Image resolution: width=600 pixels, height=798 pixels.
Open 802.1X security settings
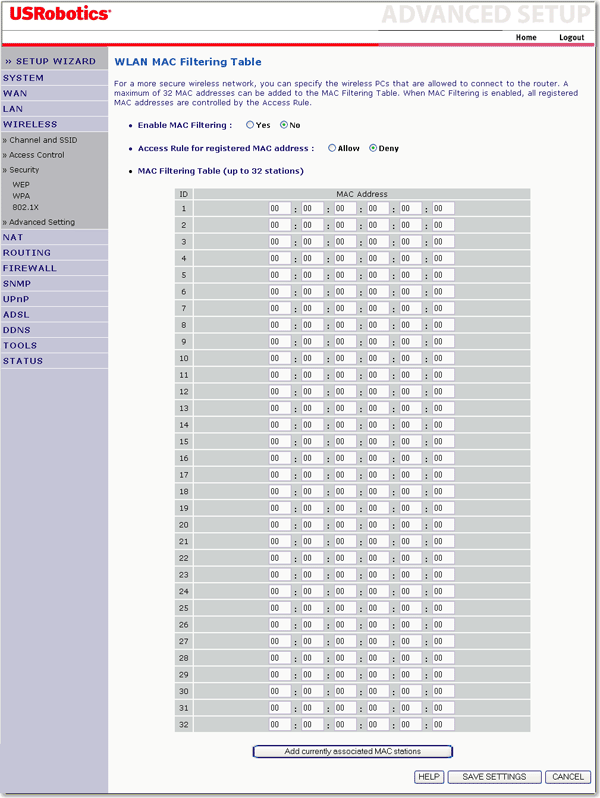[x=25, y=207]
